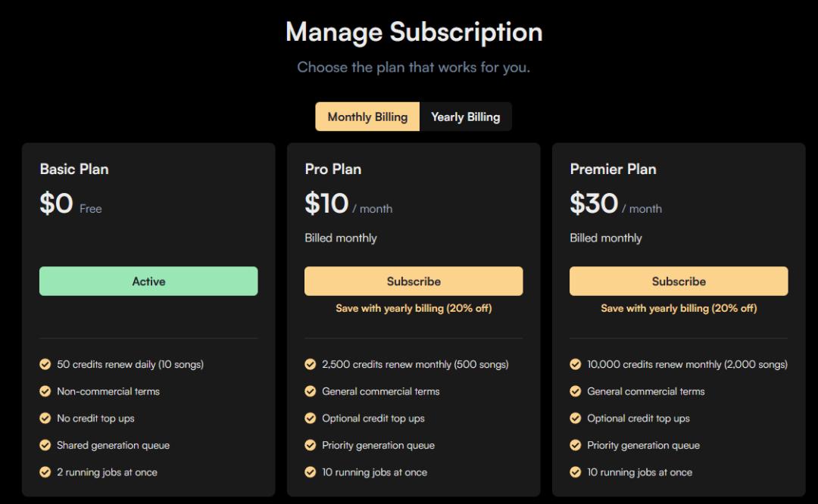
Task: Switch to Yearly Billing tab
Action: coord(465,117)
